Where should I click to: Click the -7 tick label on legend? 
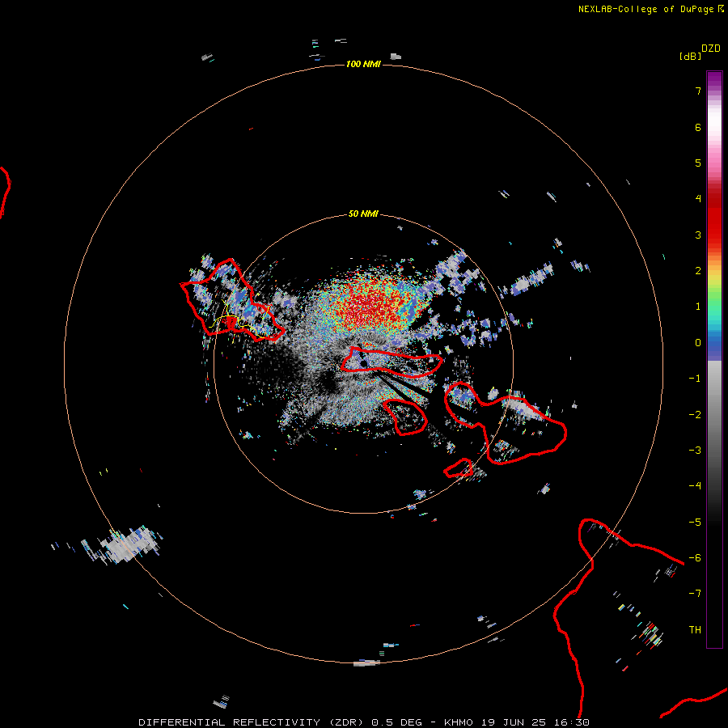tap(695, 594)
